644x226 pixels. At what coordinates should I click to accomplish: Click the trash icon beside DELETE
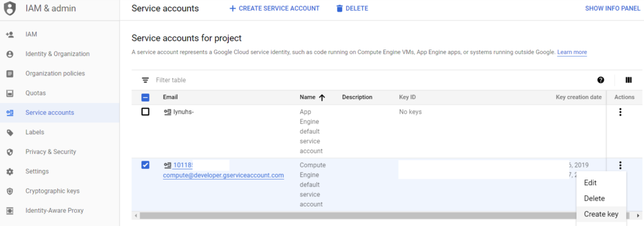pyautogui.click(x=339, y=9)
